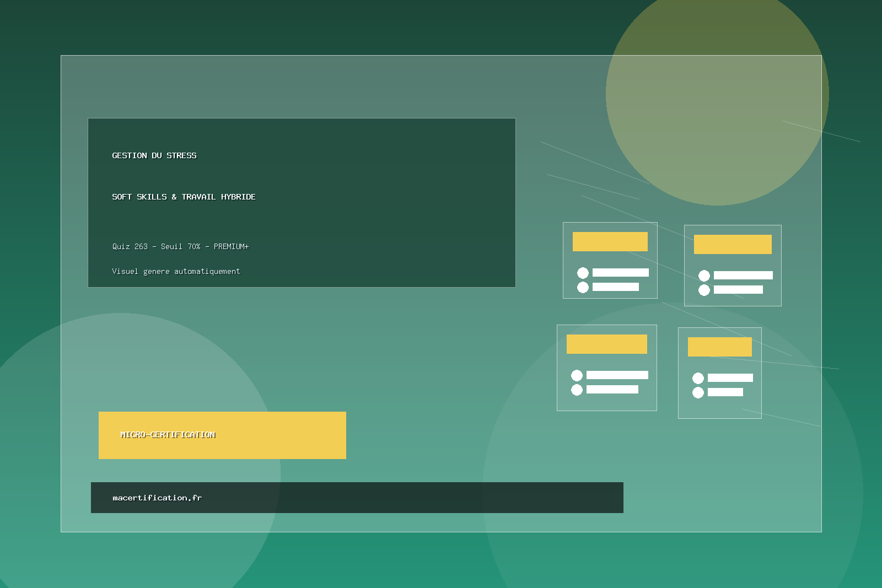Select the GESTION DU STRESS heading
The width and height of the screenshot is (882, 588).
point(154,155)
